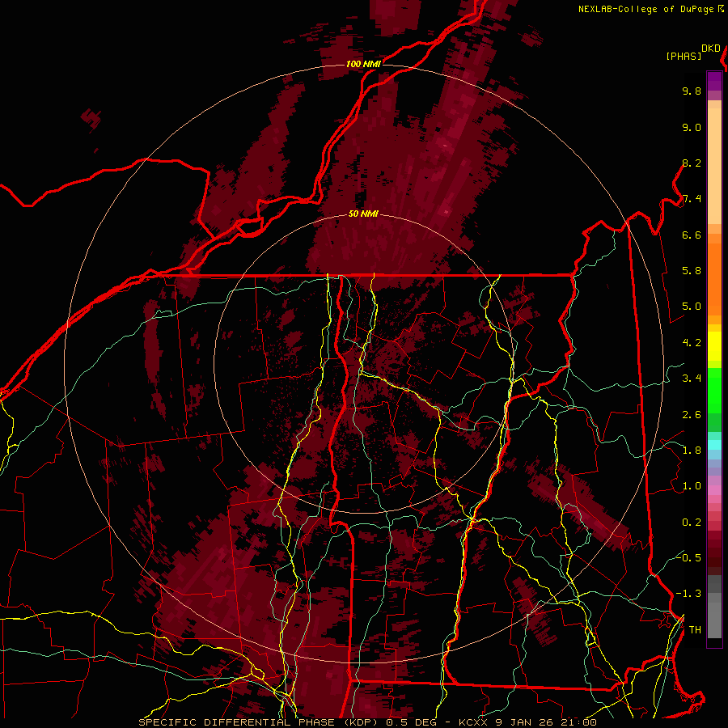The width and height of the screenshot is (728, 728).
Task: Click the "0.5 DEG" elevation angle text
Action: coord(412,722)
